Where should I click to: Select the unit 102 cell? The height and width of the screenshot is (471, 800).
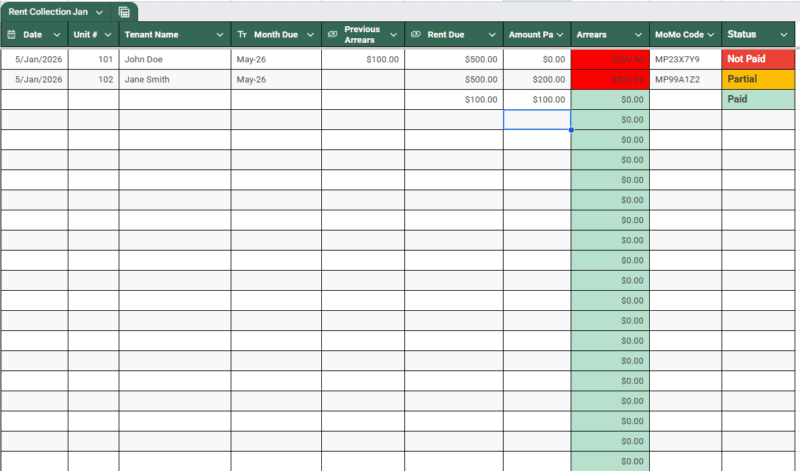pos(93,79)
